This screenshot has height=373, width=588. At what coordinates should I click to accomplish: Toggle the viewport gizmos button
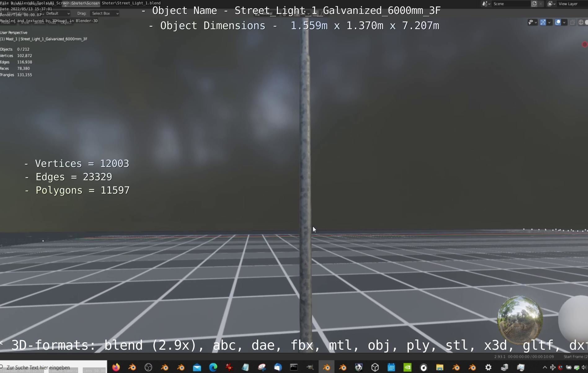coord(543,22)
